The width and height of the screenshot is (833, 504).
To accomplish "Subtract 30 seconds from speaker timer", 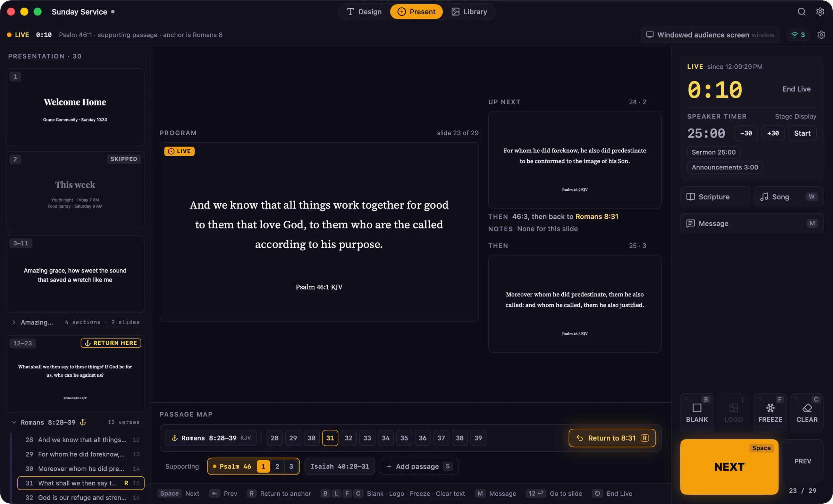I will point(746,133).
